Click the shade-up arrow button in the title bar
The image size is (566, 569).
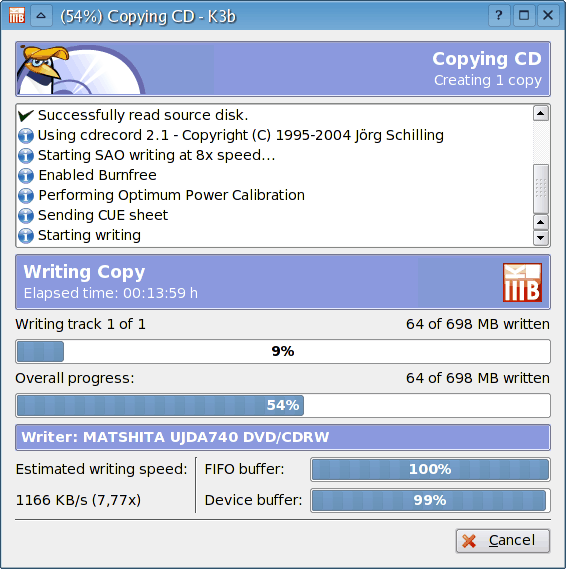point(41,16)
